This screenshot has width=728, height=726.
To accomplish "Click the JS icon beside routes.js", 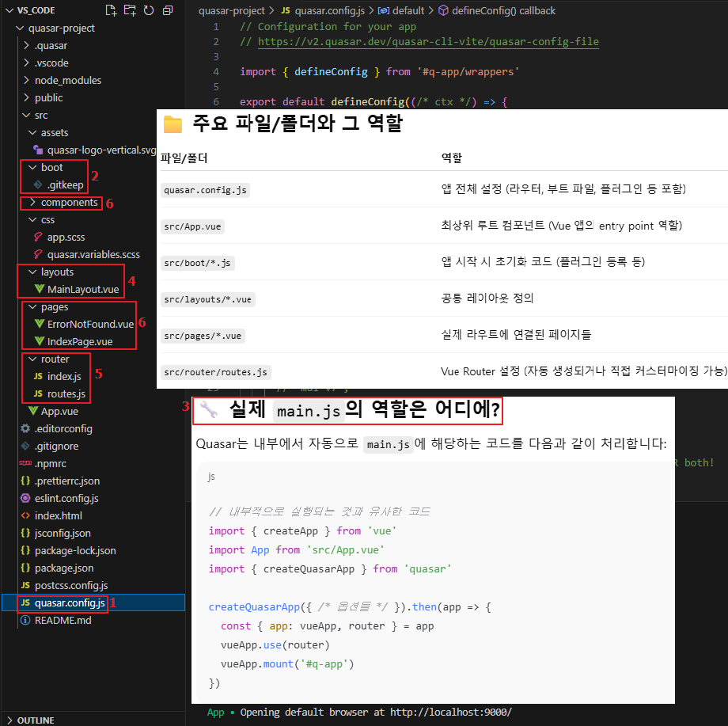I will 38,394.
